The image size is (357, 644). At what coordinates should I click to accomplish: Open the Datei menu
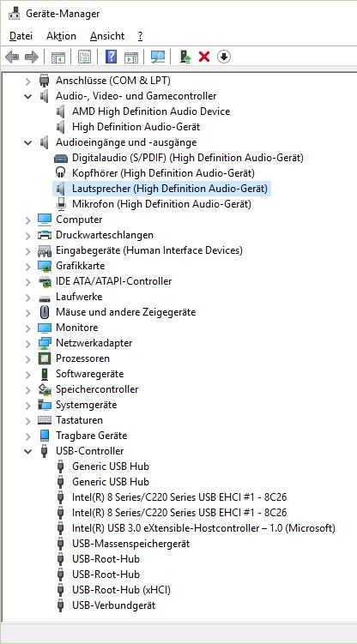pyautogui.click(x=21, y=36)
